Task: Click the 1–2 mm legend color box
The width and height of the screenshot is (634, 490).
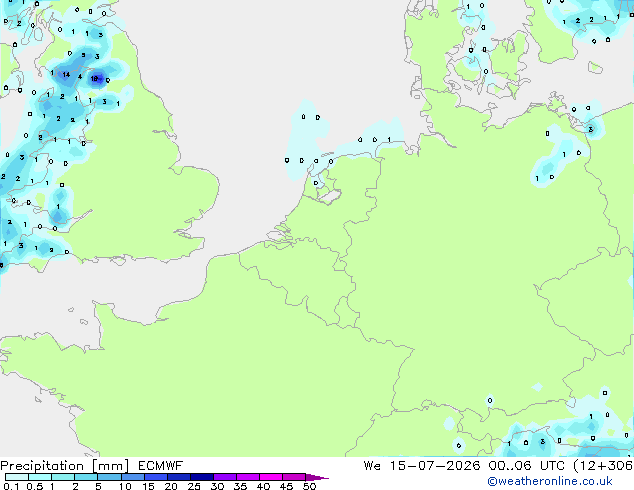Action: (x=63, y=477)
